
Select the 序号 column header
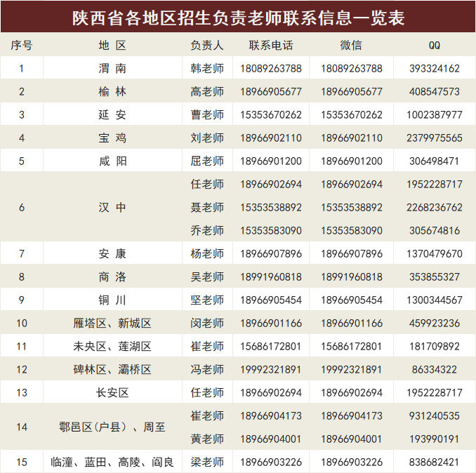pyautogui.click(x=21, y=46)
